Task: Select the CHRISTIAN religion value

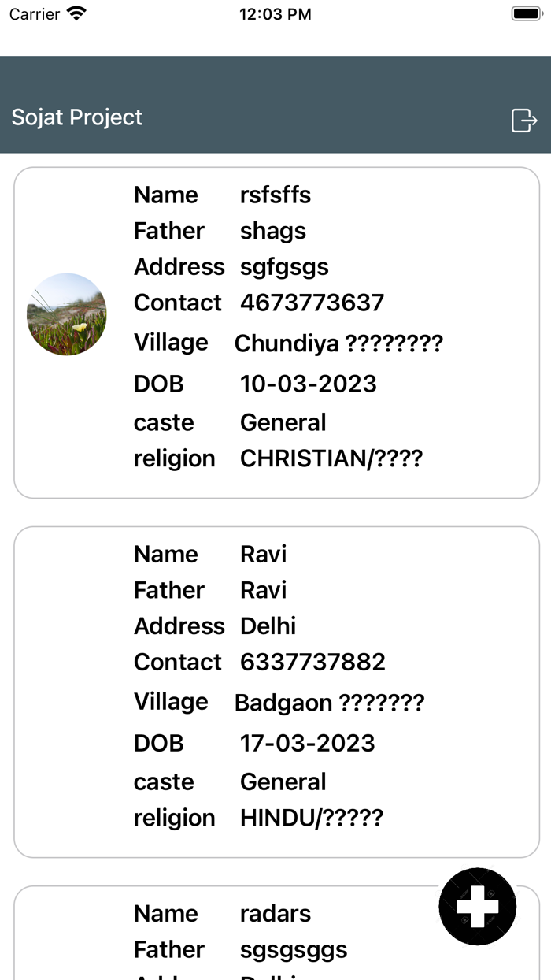Action: pos(331,458)
